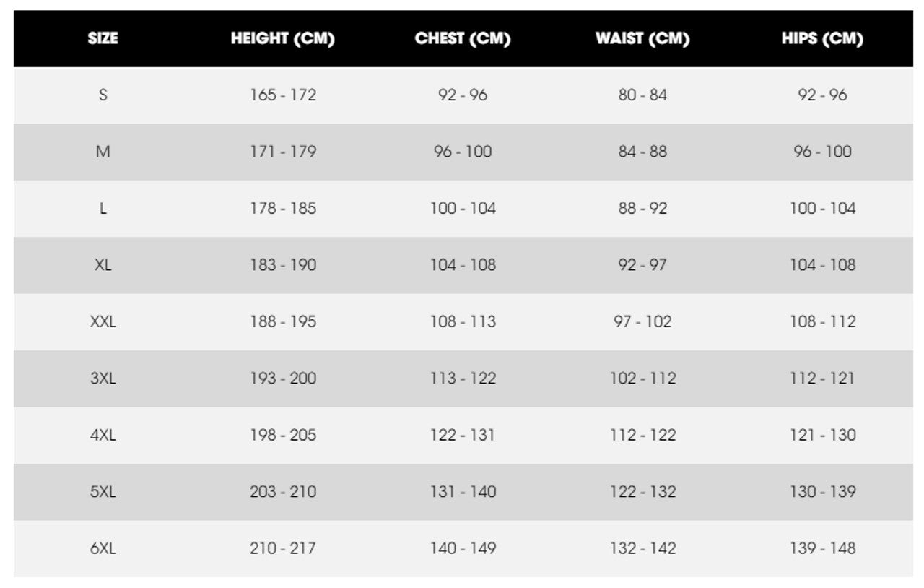Click the SIZE column header

pos(103,39)
